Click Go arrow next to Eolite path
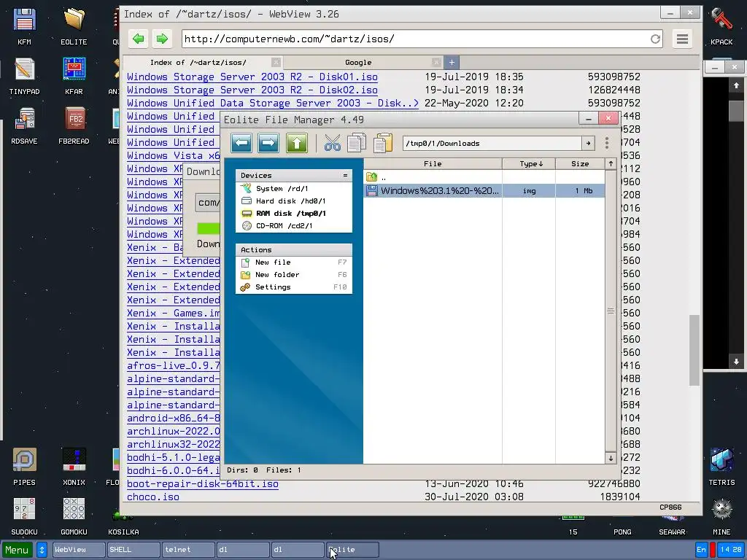 point(589,144)
